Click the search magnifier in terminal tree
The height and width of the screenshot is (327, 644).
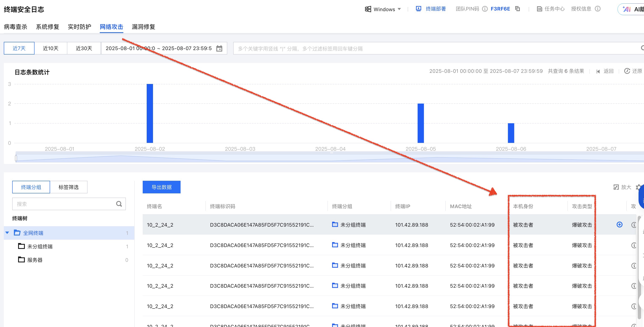tap(119, 204)
